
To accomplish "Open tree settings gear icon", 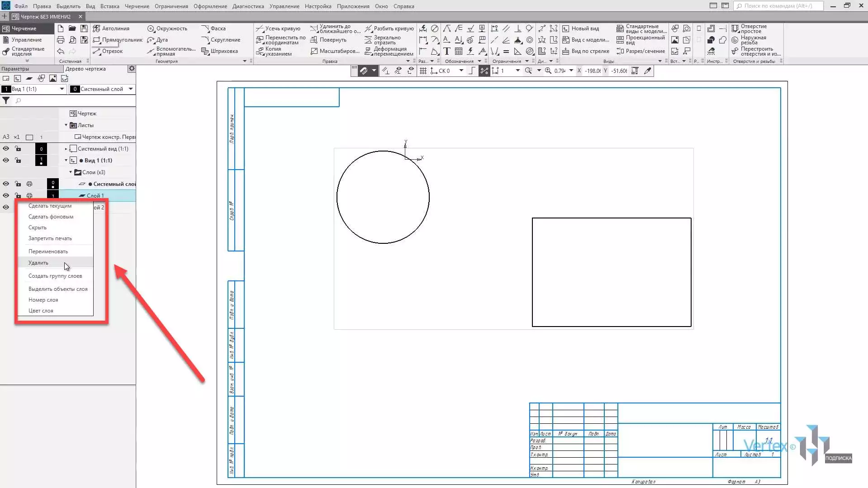I will click(132, 69).
